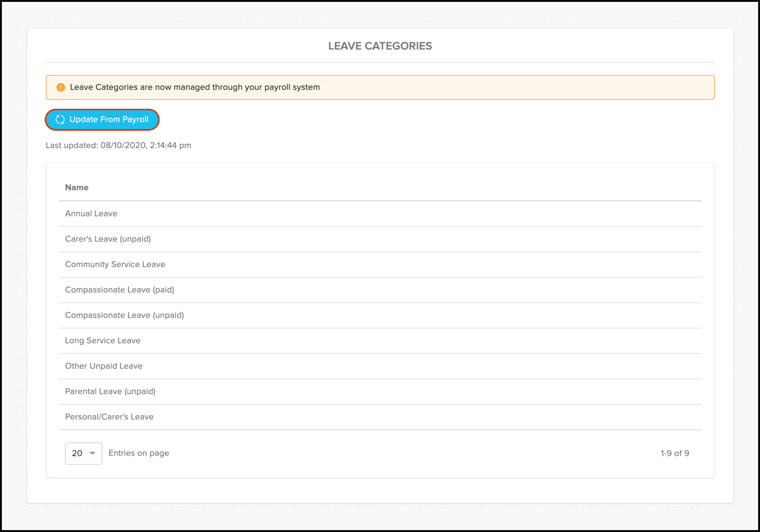760x532 pixels.
Task: Select the Compassionate Leave (paid) row
Action: [x=119, y=290]
